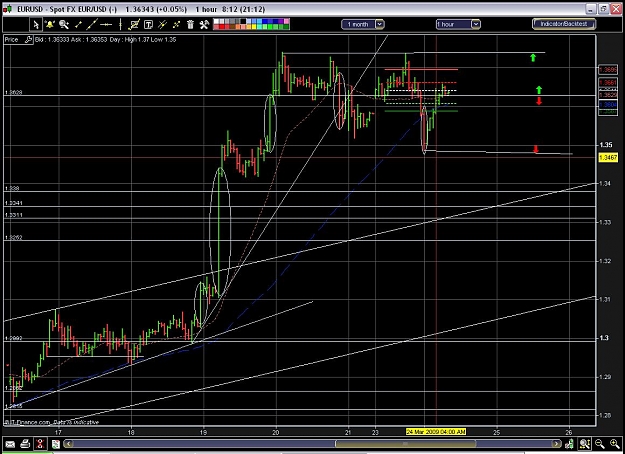Click the Ask 1.36353 value text

click(x=89, y=39)
